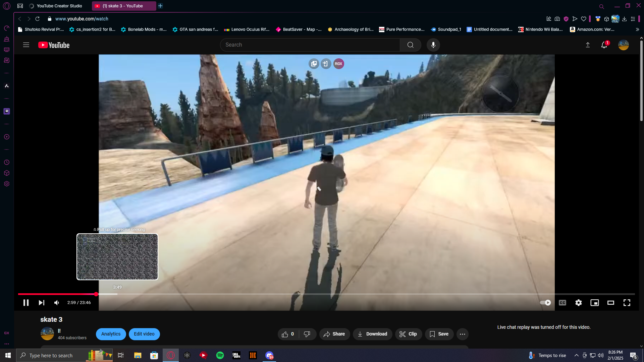Enter fullscreen mode
The height and width of the screenshot is (362, 644).
tap(627, 303)
